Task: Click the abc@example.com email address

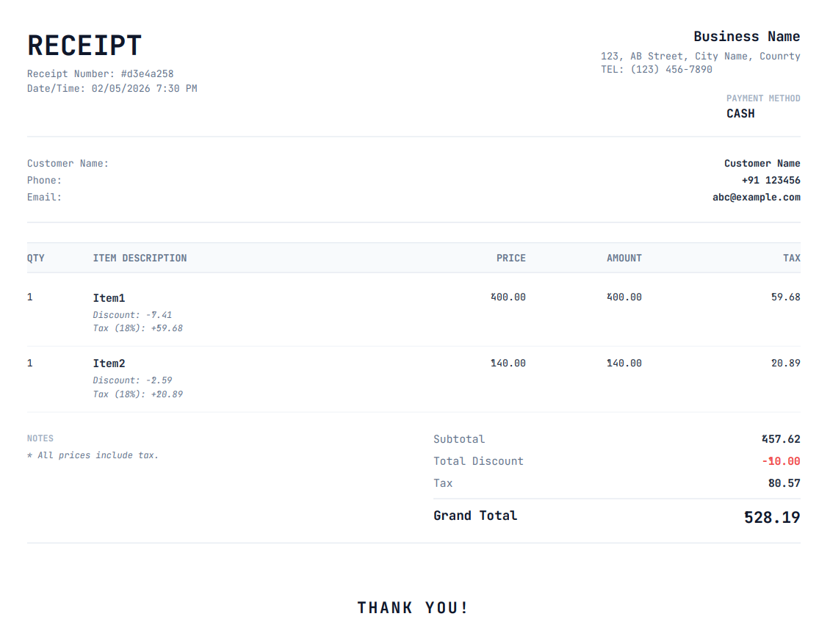Action: tap(756, 197)
